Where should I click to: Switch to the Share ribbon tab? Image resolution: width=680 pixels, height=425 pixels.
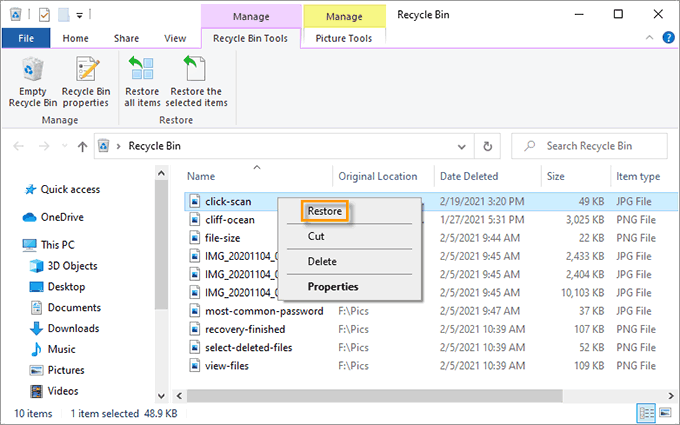[x=126, y=38]
